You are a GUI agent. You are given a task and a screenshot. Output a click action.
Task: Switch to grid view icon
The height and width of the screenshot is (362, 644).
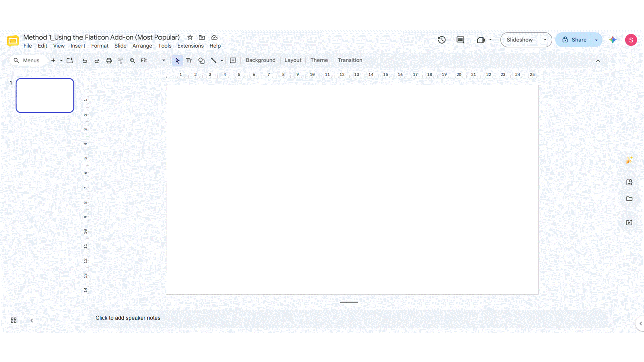coord(14,320)
